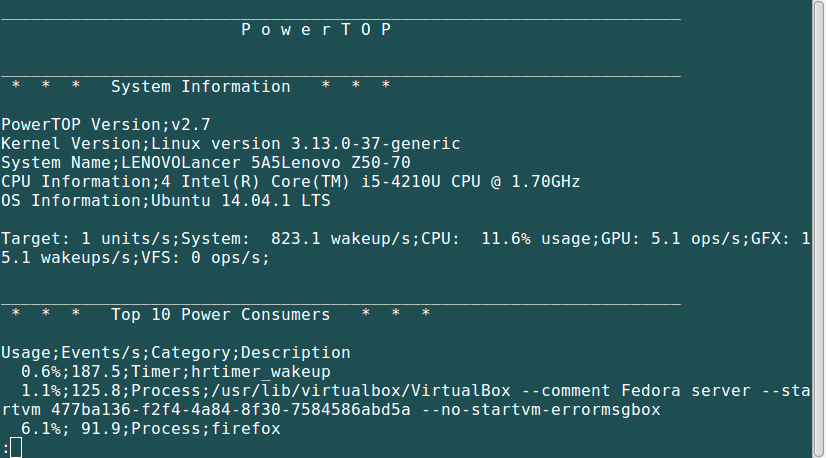Click the PowerTOP Version v2.7 line

coord(105,125)
